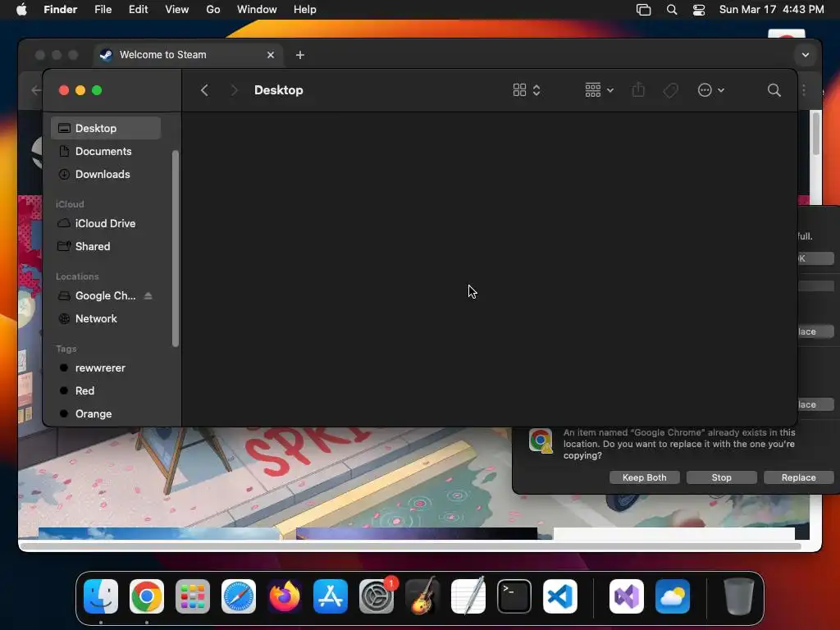Open the Edit menu
The image size is (840, 630).
138,10
